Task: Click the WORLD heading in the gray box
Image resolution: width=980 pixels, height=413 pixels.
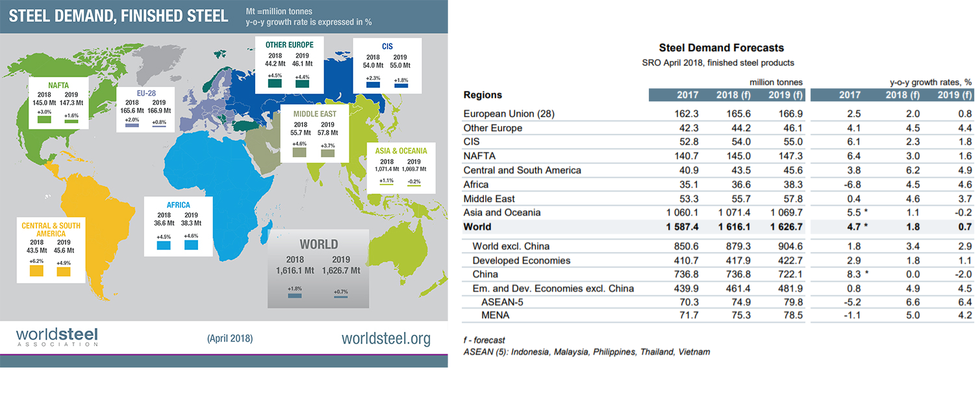Action: pyautogui.click(x=318, y=245)
